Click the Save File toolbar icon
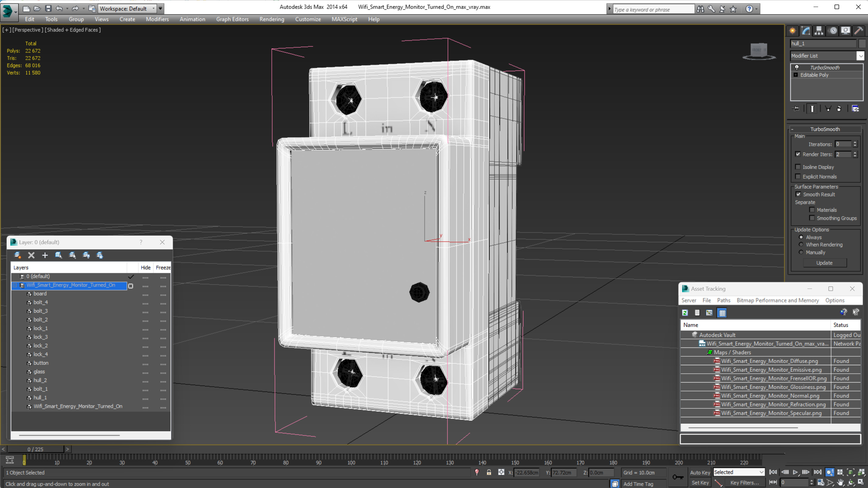868x488 pixels. pyautogui.click(x=48, y=9)
